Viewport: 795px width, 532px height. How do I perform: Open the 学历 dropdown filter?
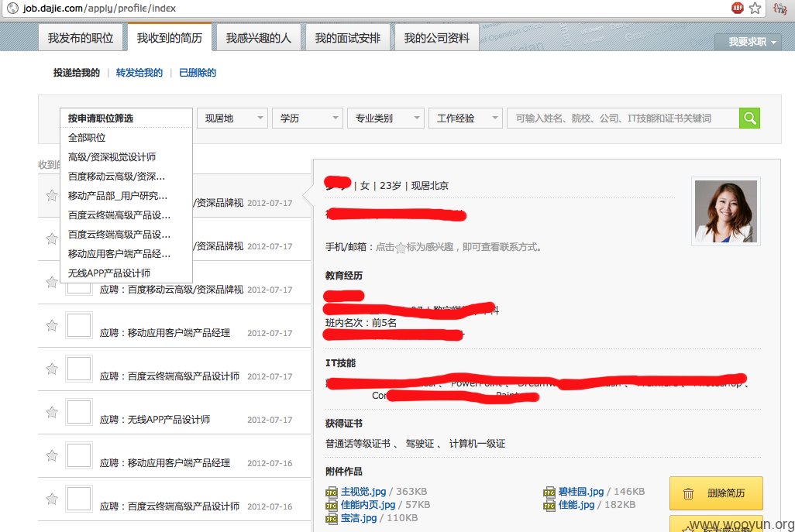[x=308, y=118]
